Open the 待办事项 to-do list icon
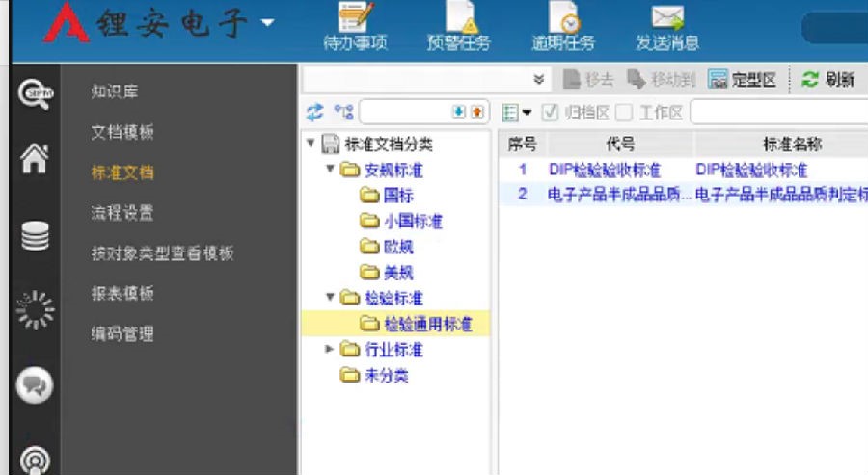The image size is (868, 475). 355,19
